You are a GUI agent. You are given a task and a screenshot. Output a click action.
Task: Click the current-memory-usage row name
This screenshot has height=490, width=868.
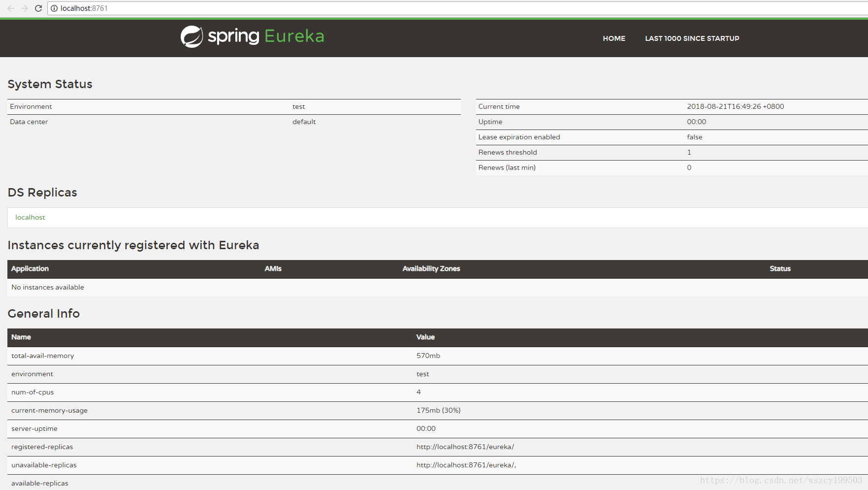tap(49, 410)
